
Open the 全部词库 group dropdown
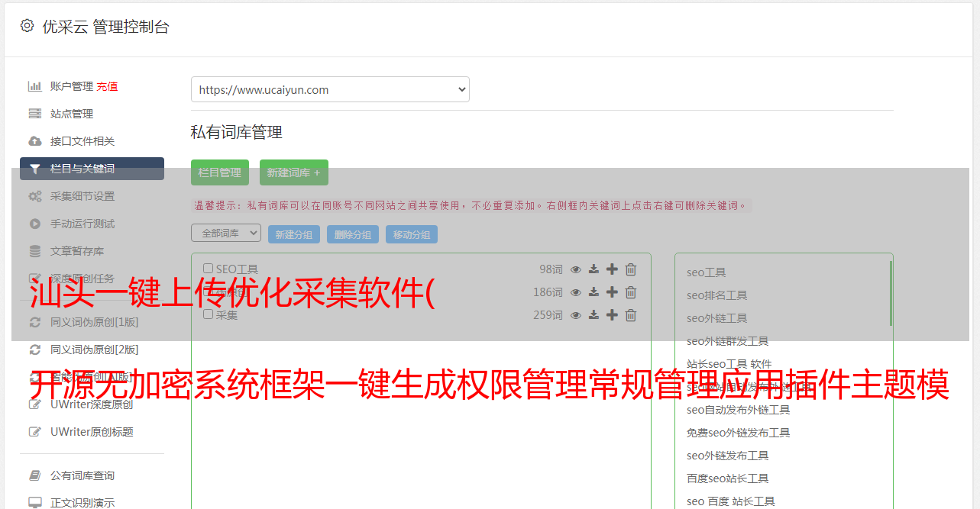coord(226,233)
